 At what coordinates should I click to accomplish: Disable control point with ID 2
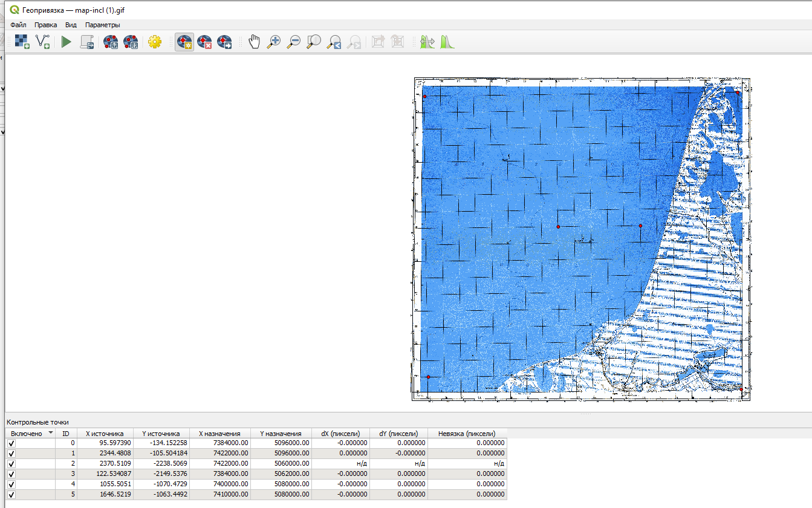point(11,464)
